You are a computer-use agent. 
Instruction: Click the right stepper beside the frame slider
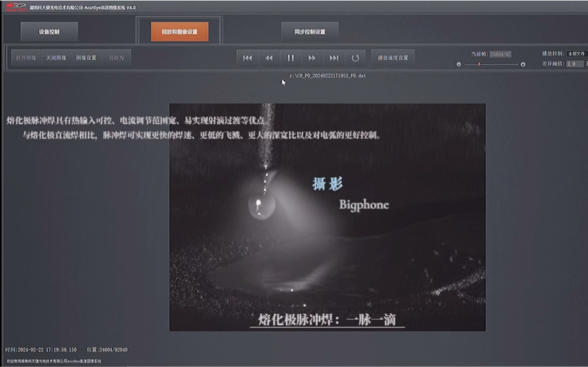pos(523,64)
